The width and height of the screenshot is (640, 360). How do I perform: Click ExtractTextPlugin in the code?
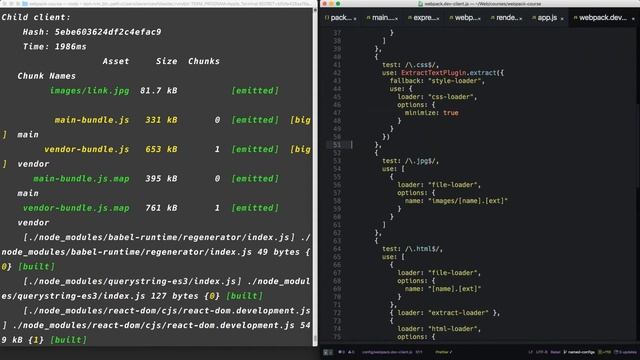[433, 73]
